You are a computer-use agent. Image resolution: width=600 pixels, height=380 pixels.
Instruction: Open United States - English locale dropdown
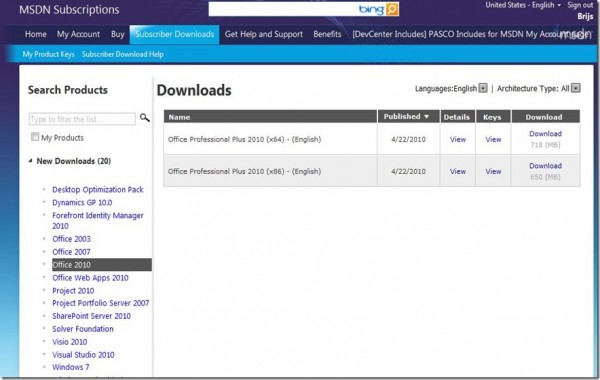523,5
